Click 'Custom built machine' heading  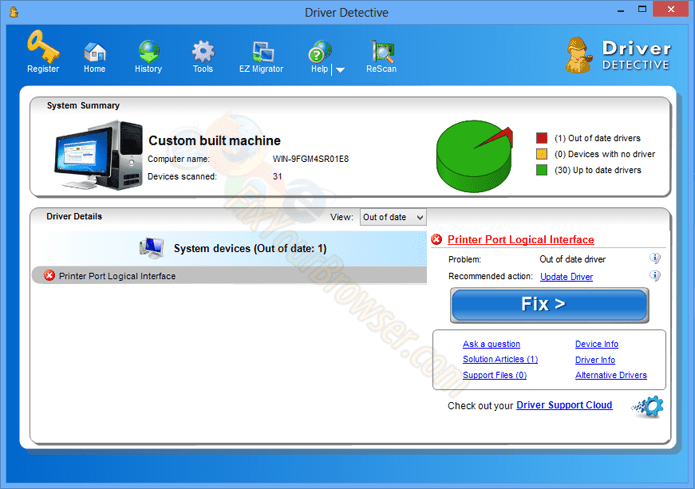tap(215, 141)
